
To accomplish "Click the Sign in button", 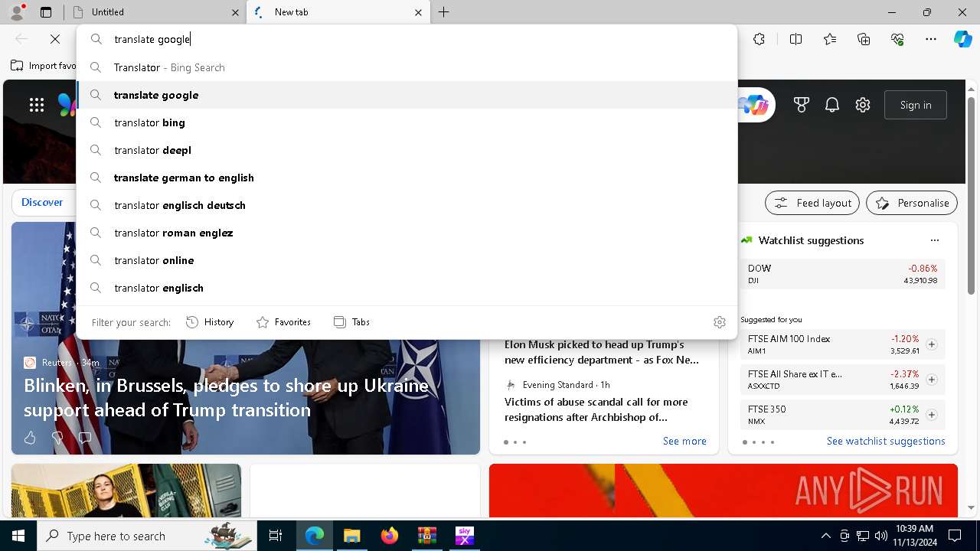I will point(916,105).
